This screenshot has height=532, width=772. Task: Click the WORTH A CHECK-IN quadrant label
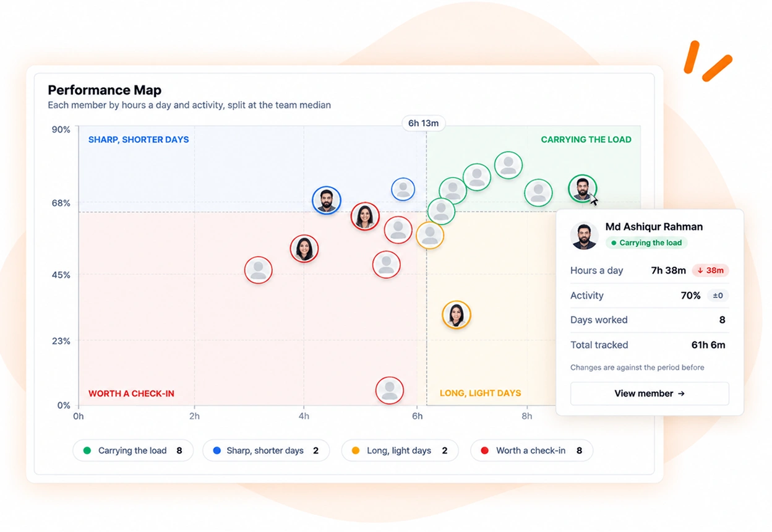131,393
